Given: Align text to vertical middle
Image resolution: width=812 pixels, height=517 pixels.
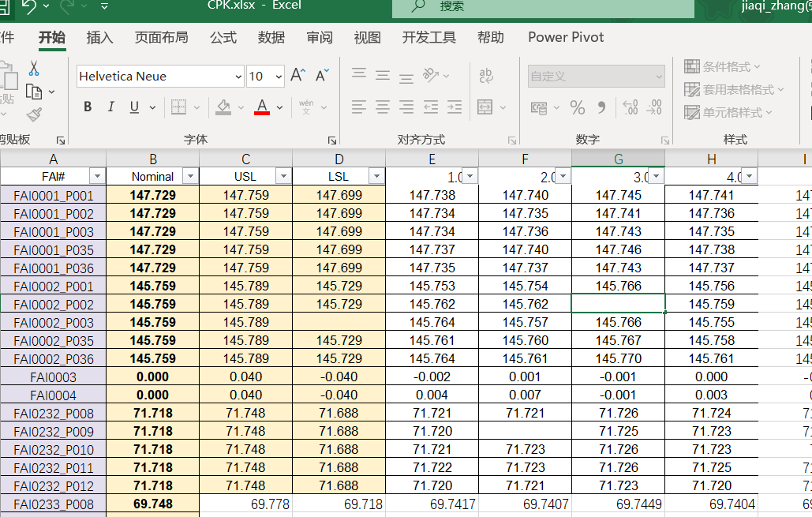Looking at the screenshot, I should 383,76.
